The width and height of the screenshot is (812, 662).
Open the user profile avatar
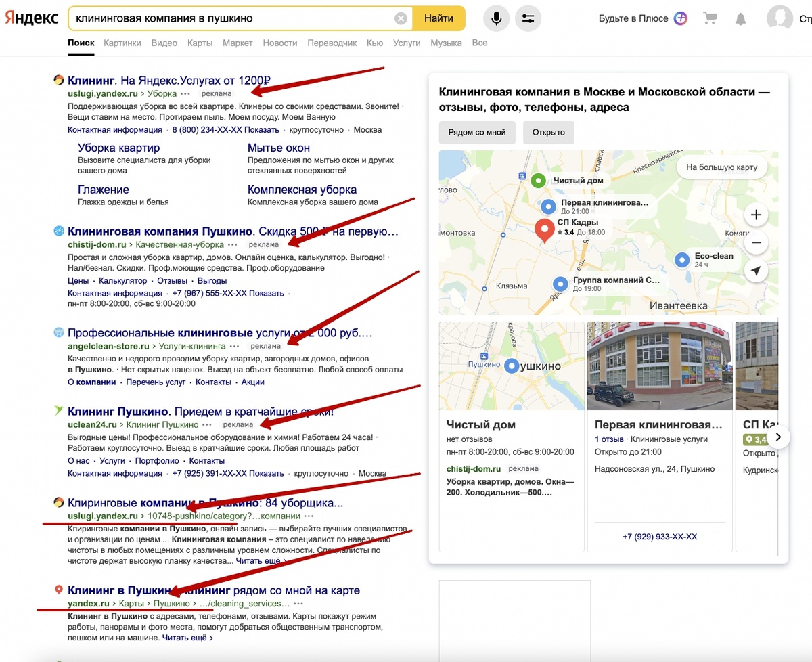[780, 19]
